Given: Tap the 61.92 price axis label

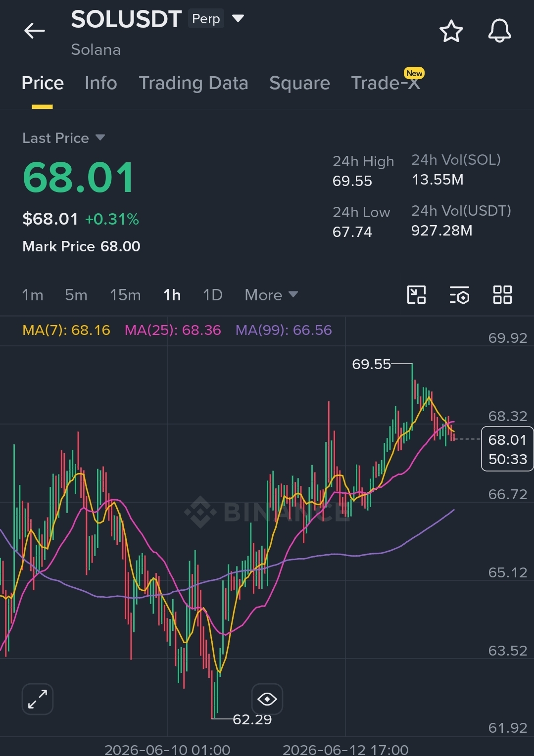Looking at the screenshot, I should [508, 728].
